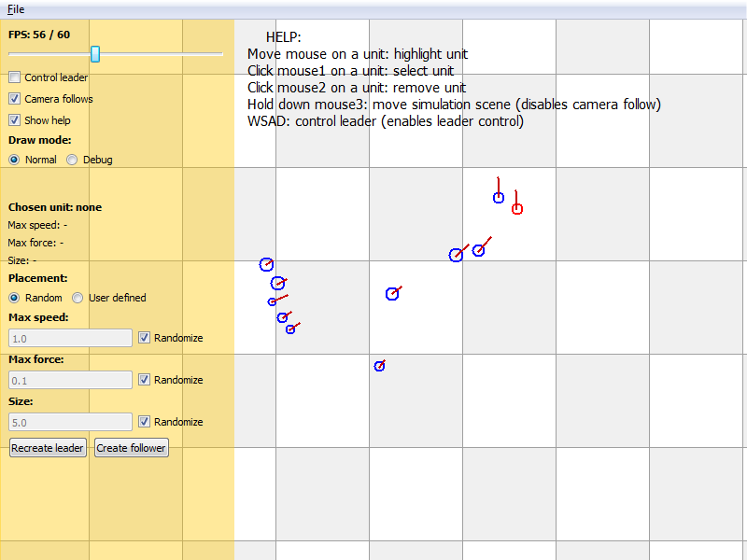Click the isolated blue unit in the scene center
This screenshot has width=747, height=560.
click(x=392, y=294)
